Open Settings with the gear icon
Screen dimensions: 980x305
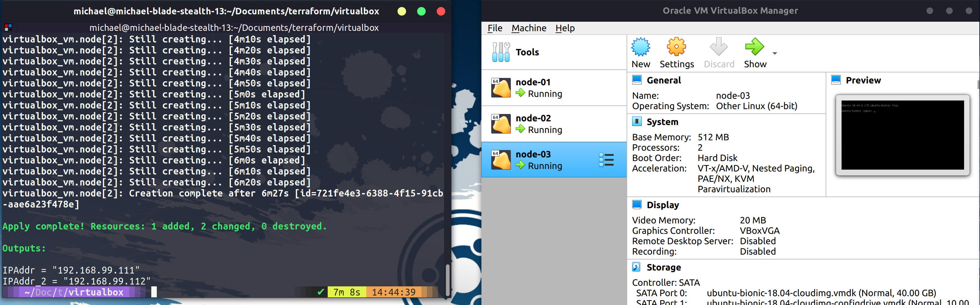pyautogui.click(x=676, y=47)
